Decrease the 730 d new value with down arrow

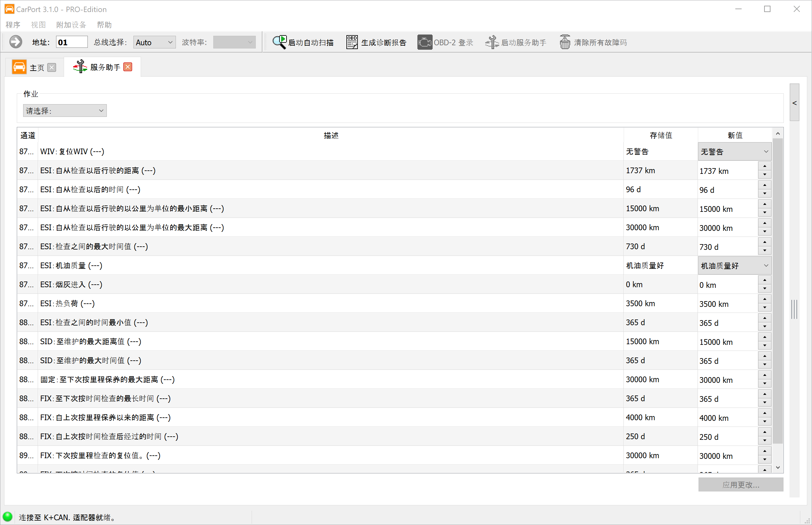point(764,250)
